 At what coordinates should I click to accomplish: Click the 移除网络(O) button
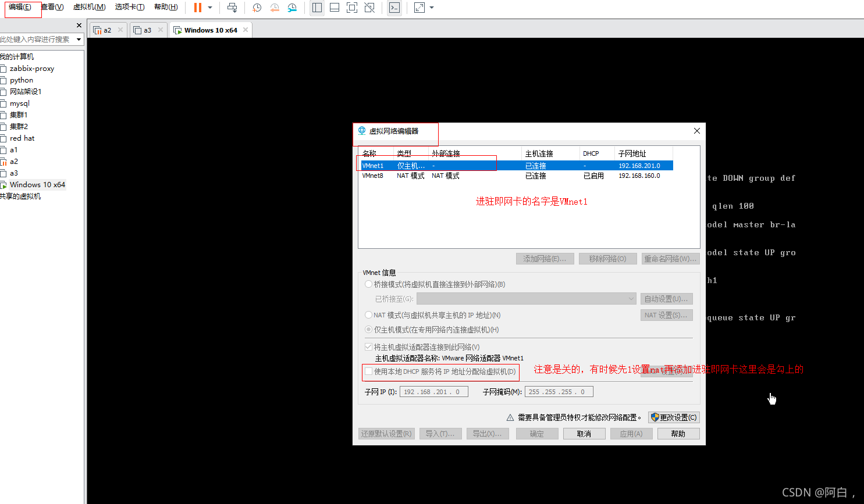(x=608, y=259)
